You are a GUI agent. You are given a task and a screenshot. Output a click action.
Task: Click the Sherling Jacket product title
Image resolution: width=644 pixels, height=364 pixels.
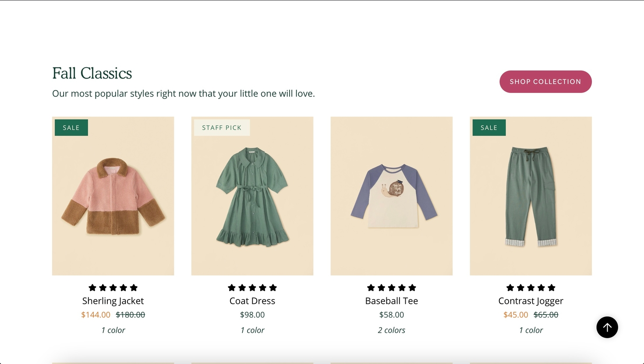[113, 301]
